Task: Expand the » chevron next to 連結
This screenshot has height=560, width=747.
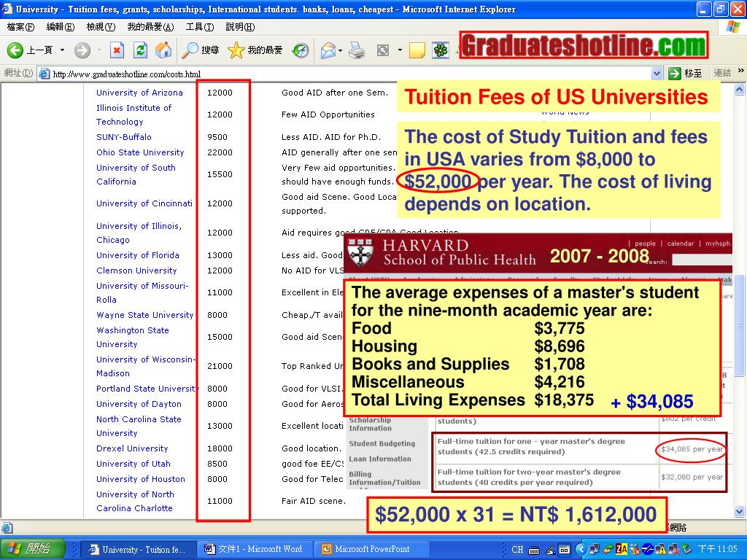Action: pyautogui.click(x=740, y=71)
